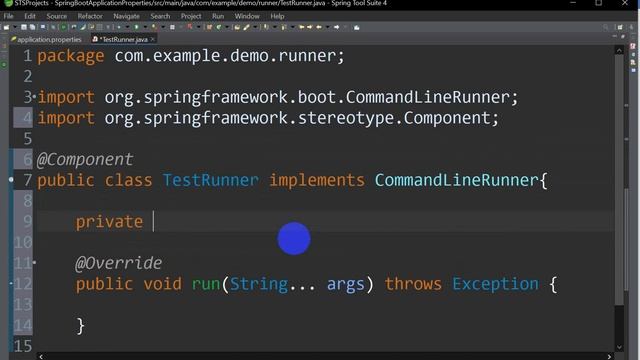Click the Save All toolbar icon
640x360 pixels.
point(32,27)
